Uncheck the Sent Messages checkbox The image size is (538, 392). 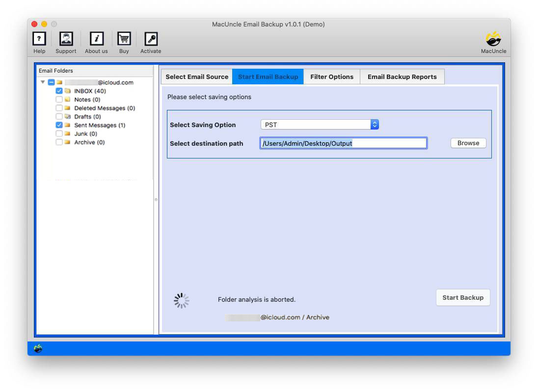59,126
